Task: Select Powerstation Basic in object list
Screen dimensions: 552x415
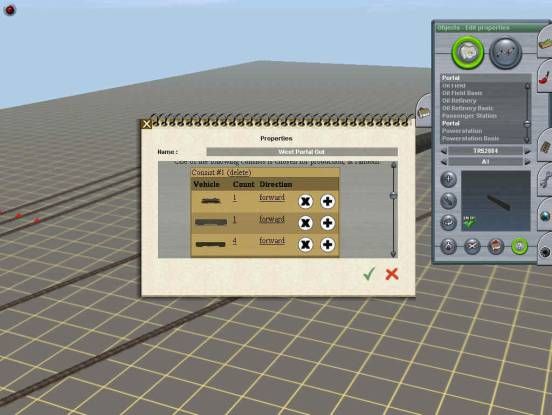Action: point(470,138)
